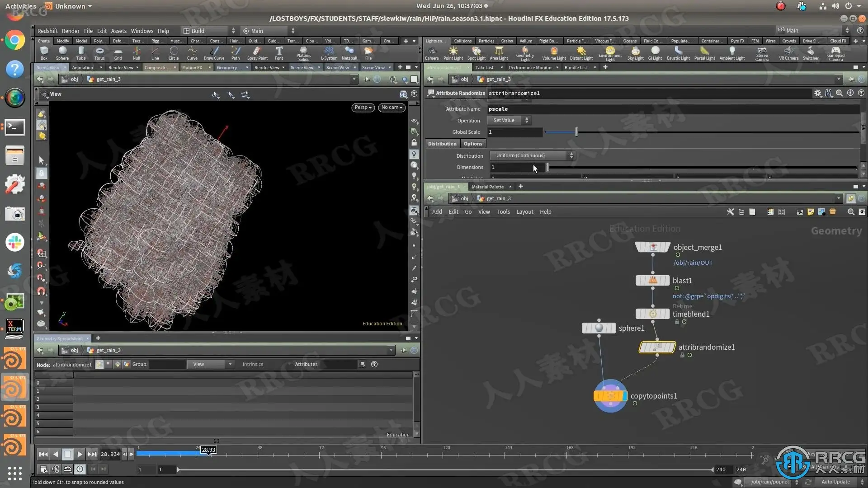Open the Operation Set Value dropdown
The height and width of the screenshot is (488, 868).
tap(509, 120)
